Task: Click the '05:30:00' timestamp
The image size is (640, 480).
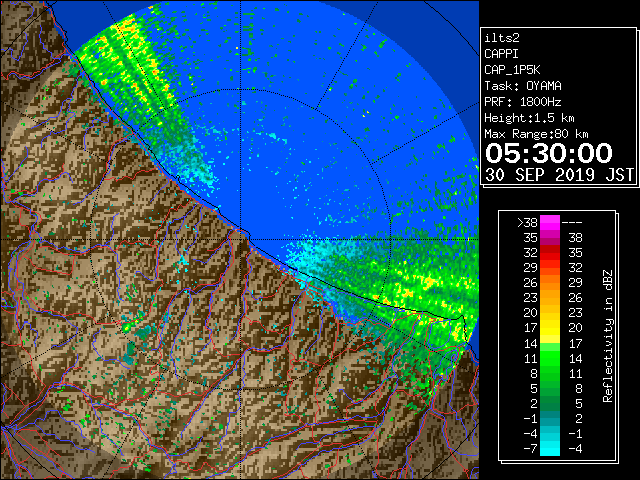Action: (x=549, y=153)
